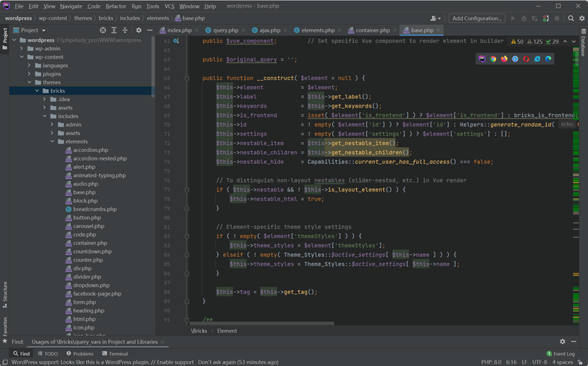This screenshot has height=366, width=588.
Task: Click the UTF-8 encoding status widget
Action: click(x=540, y=362)
